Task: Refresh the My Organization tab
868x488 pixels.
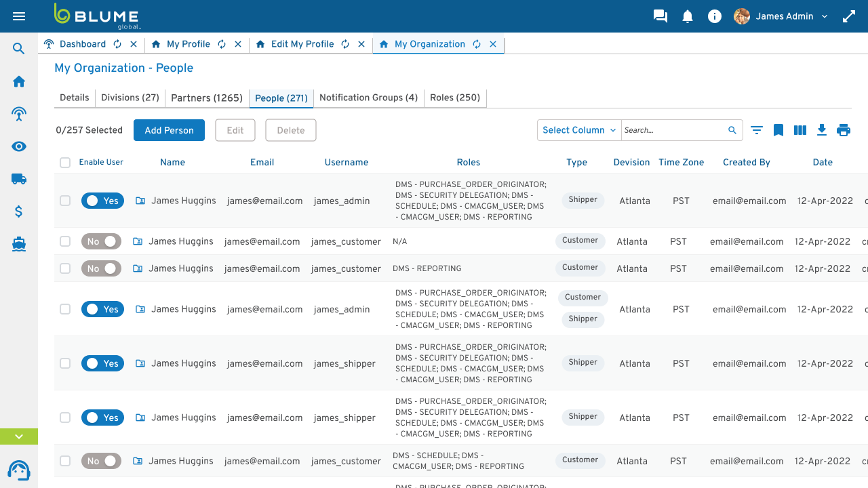Action: click(x=477, y=44)
